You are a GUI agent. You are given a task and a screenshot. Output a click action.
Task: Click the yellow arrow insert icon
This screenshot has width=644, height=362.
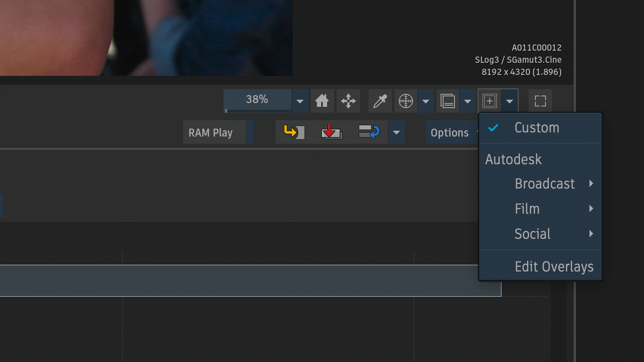(x=293, y=132)
